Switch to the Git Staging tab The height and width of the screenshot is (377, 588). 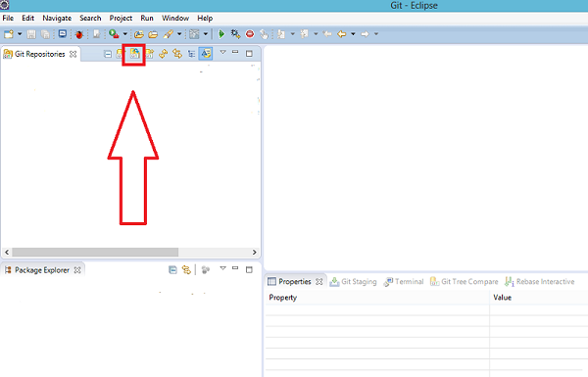point(353,282)
